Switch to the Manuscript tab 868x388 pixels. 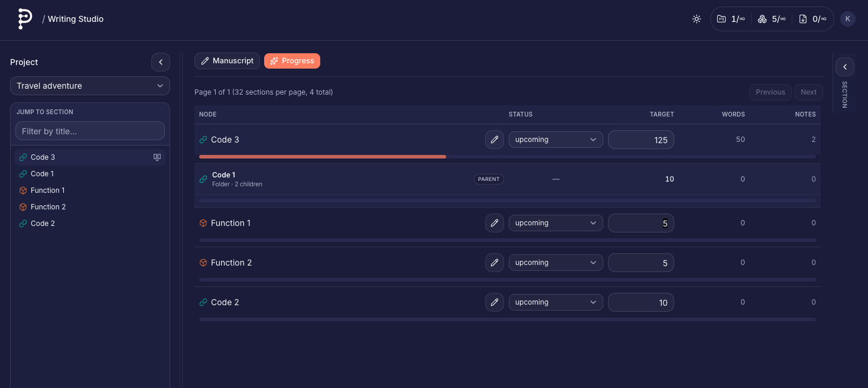227,61
